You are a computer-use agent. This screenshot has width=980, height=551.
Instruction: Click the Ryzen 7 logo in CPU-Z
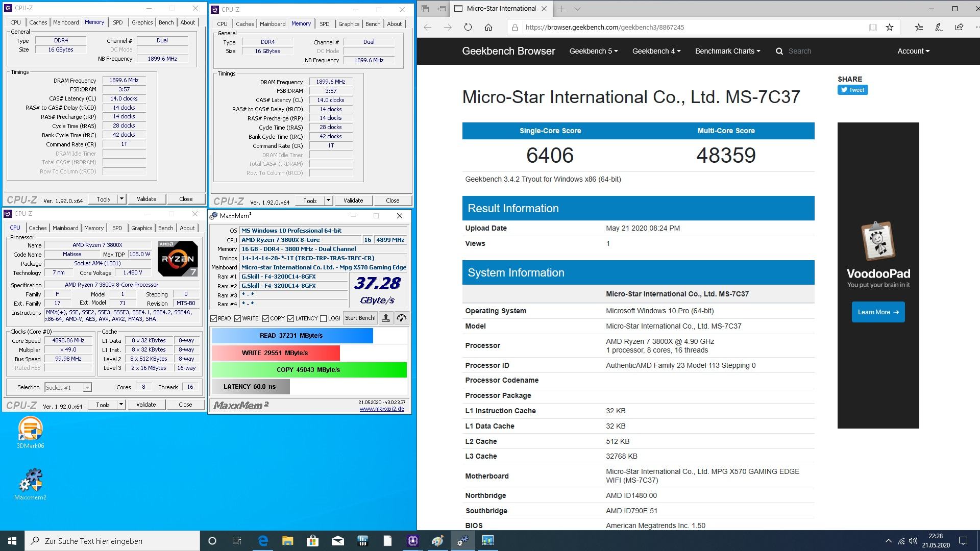(178, 259)
